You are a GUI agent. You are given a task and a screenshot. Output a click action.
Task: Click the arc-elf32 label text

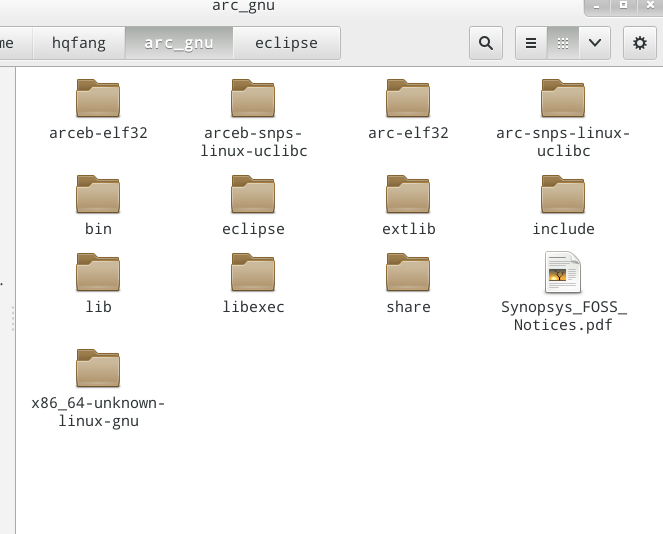point(408,133)
